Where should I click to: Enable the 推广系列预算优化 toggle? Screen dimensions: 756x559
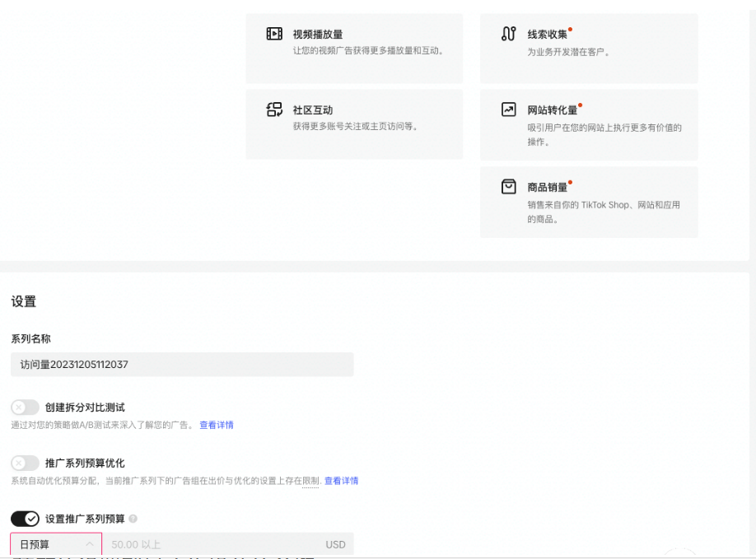[25, 464]
